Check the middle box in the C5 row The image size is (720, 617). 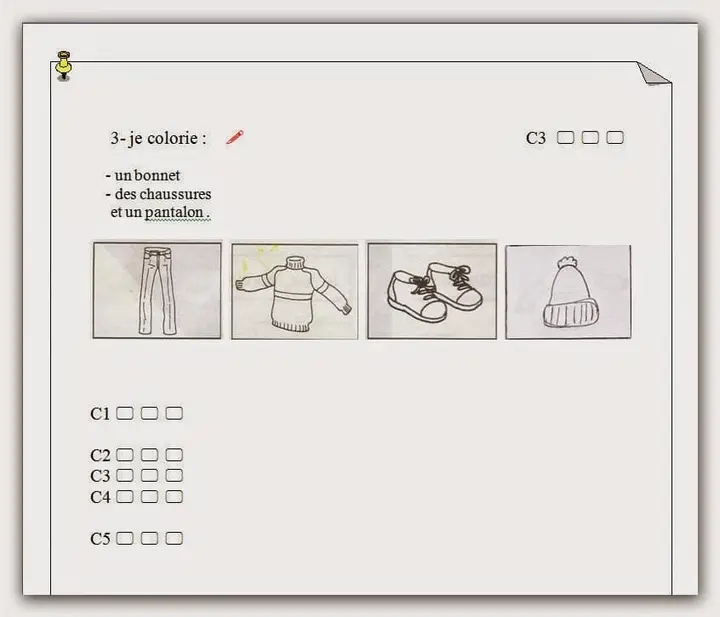click(x=149, y=539)
